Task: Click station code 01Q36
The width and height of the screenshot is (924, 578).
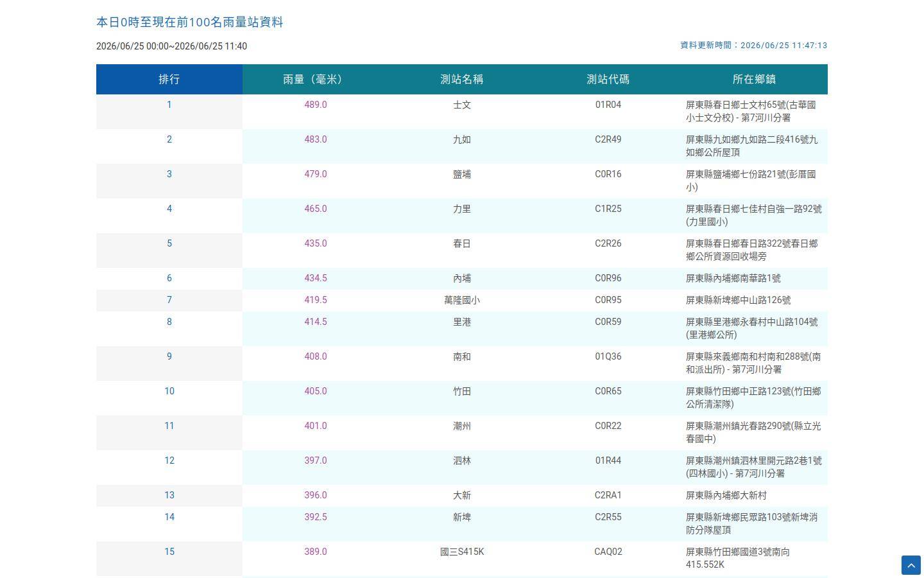Action: tap(608, 356)
